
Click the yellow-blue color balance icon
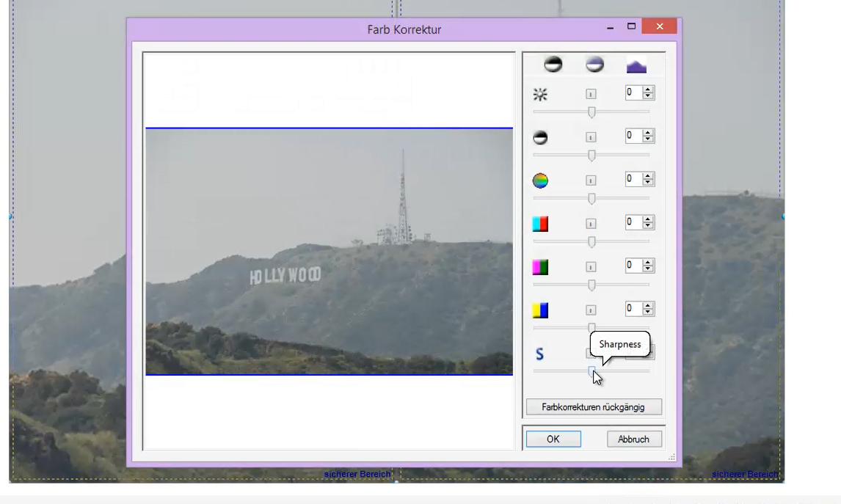[x=540, y=310]
